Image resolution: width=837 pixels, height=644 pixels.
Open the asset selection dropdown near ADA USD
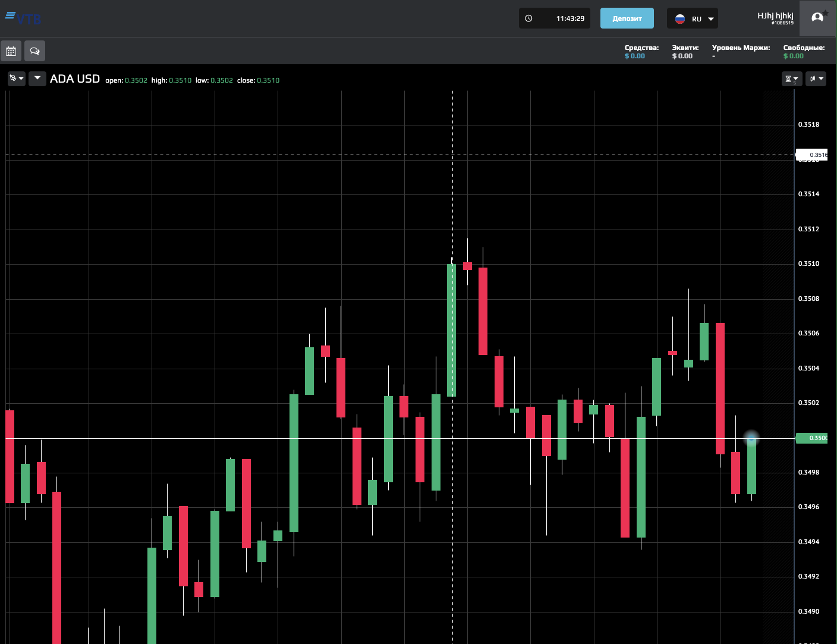click(37, 78)
